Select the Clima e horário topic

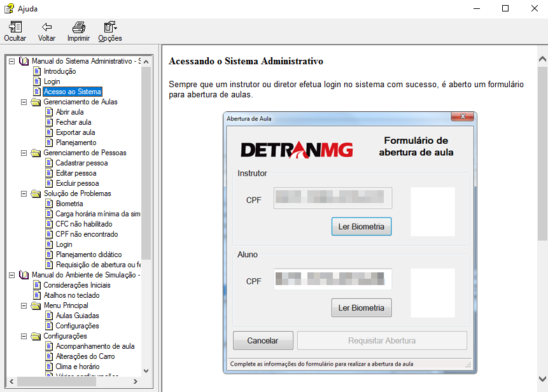(77, 367)
